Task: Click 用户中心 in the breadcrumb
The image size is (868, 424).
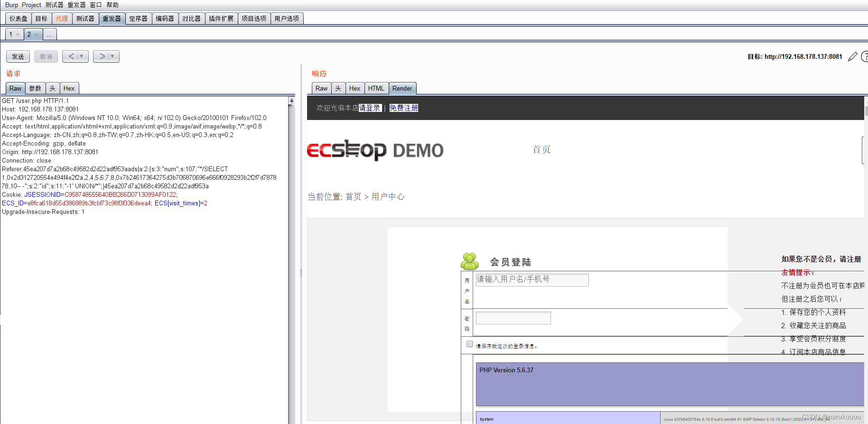Action: (388, 196)
